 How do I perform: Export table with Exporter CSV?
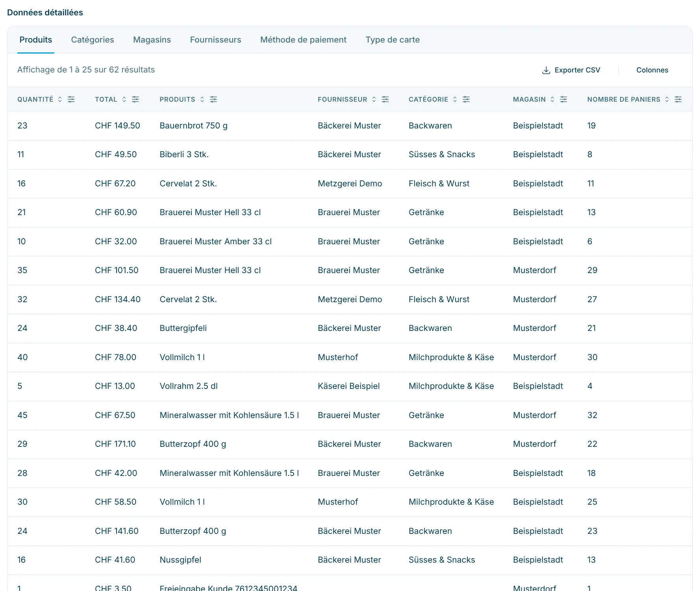(571, 70)
